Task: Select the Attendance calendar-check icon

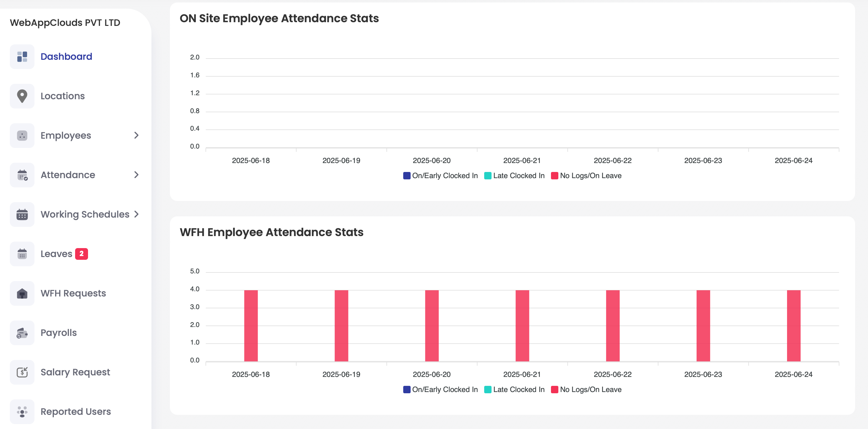Action: 22,175
